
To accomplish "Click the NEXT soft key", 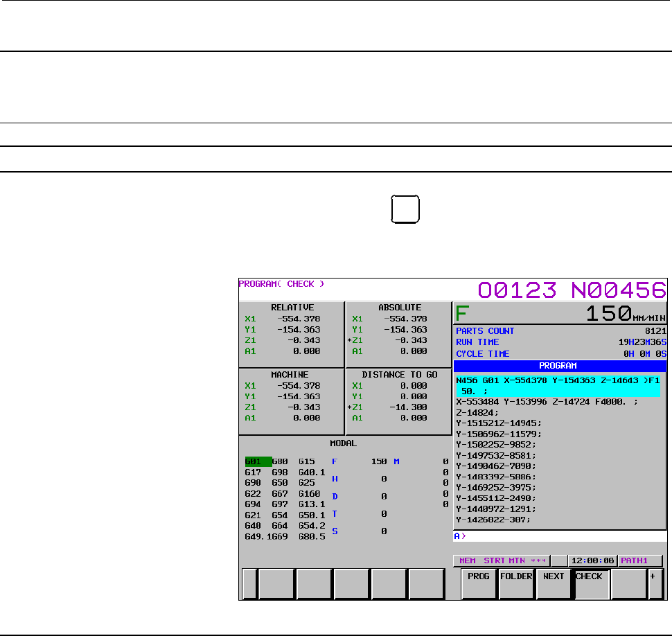I will coord(554,584).
